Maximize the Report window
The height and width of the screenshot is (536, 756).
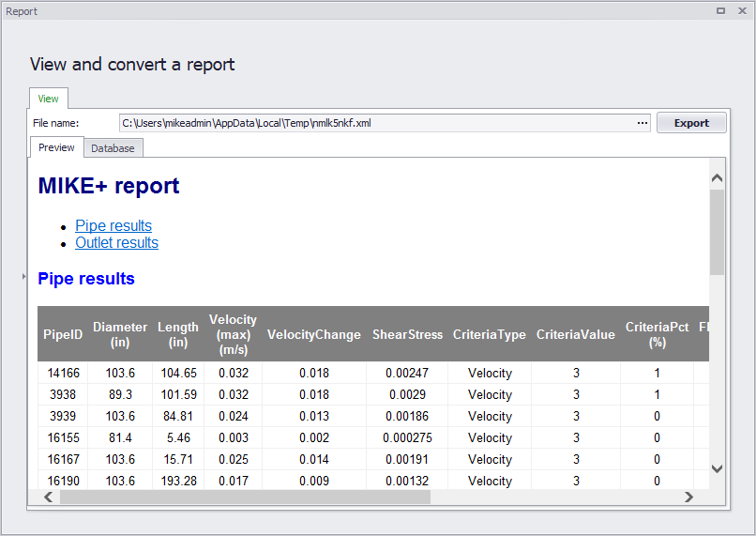click(720, 10)
